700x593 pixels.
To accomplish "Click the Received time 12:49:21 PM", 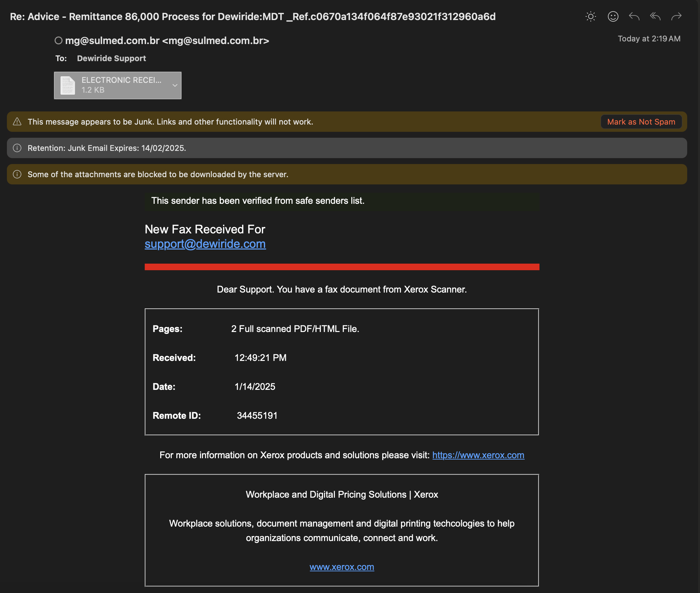I will [x=261, y=358].
